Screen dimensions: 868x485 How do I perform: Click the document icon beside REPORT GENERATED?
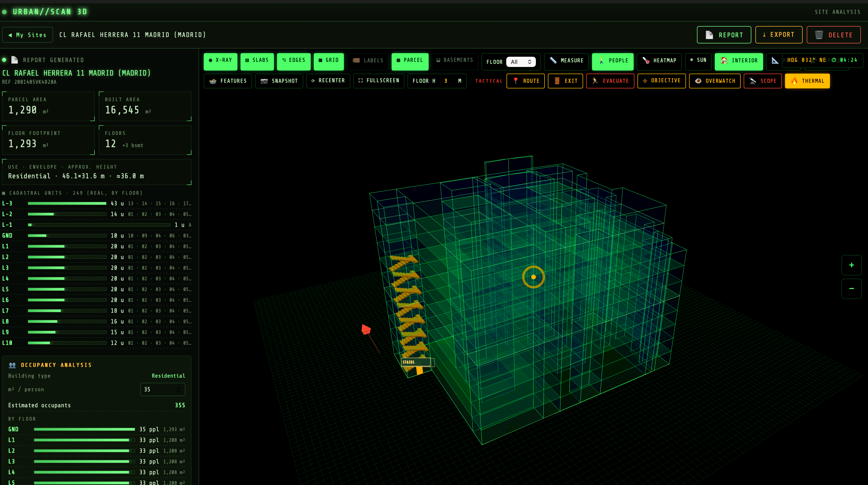click(15, 60)
